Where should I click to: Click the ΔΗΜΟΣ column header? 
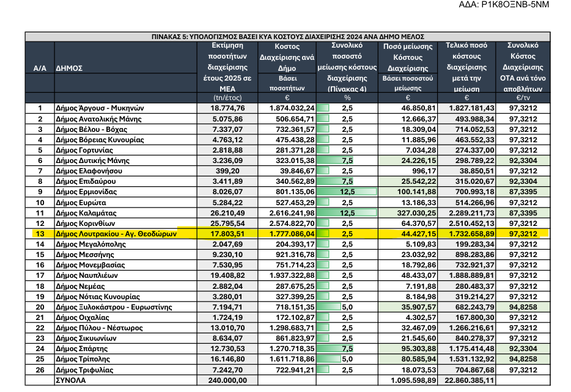point(68,68)
